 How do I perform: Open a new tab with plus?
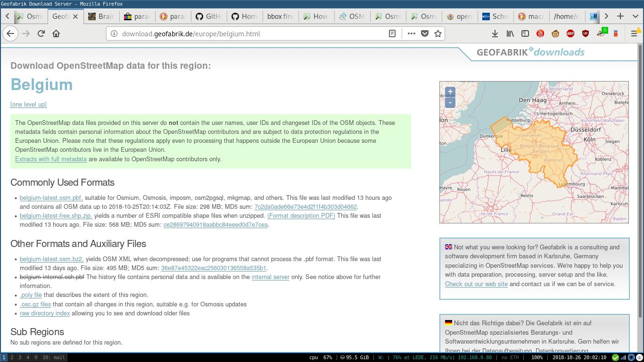pos(620,16)
